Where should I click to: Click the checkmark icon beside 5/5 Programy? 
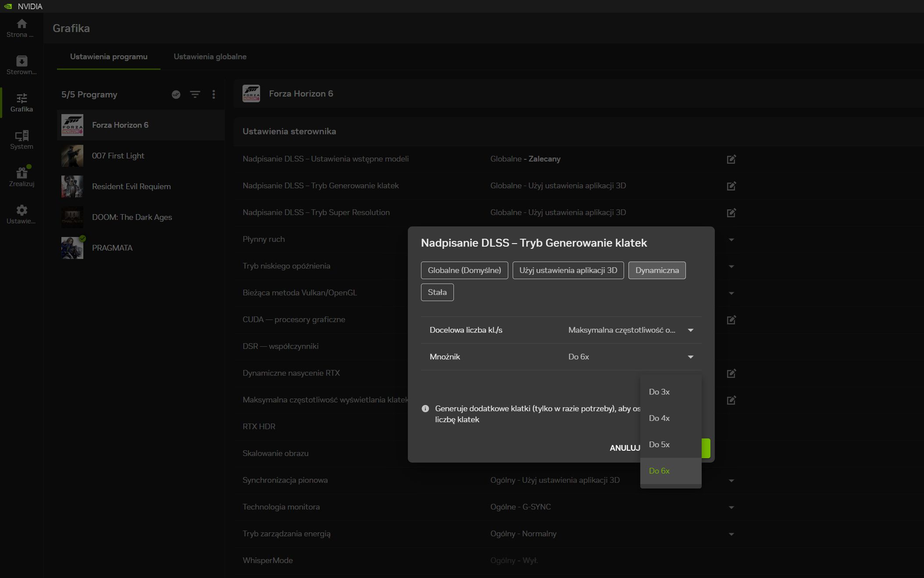176,94
